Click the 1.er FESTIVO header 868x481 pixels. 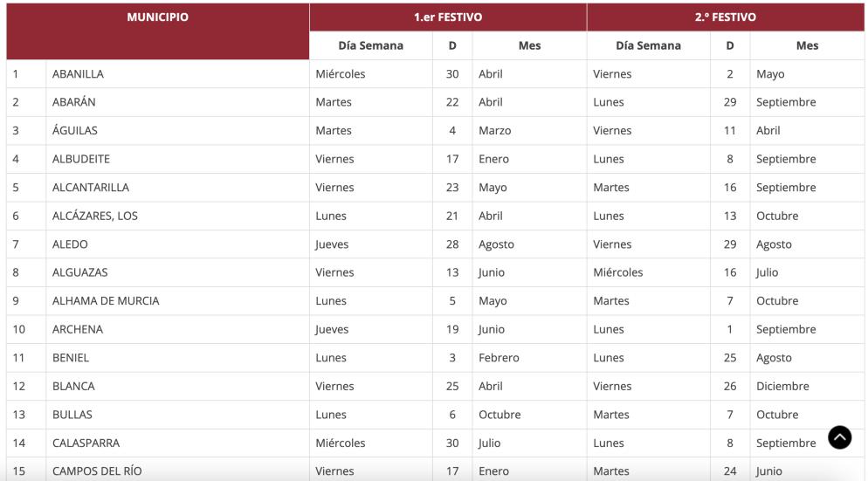(x=447, y=17)
